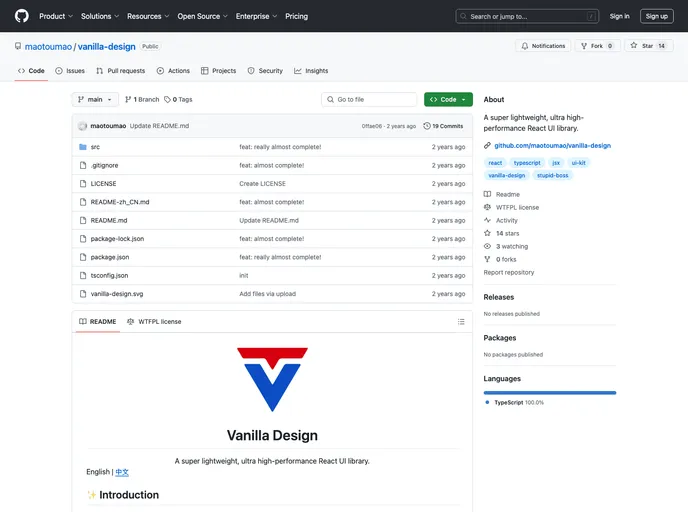
Task: Open the init commit message
Action: (x=244, y=276)
